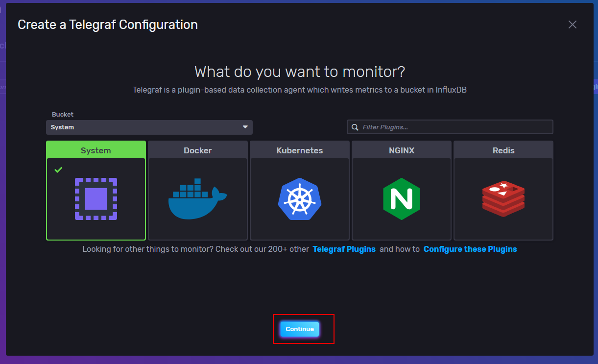Open the Bucket dropdown showing System
The width and height of the screenshot is (598, 364).
pos(149,127)
